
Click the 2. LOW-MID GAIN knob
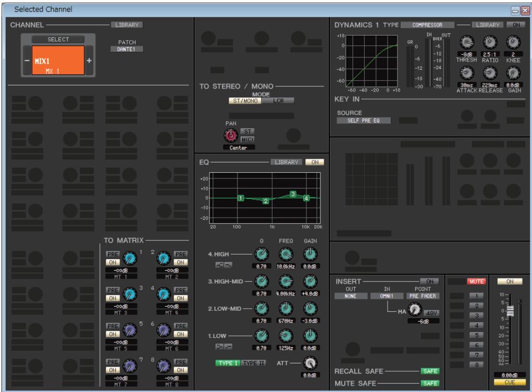point(310,309)
